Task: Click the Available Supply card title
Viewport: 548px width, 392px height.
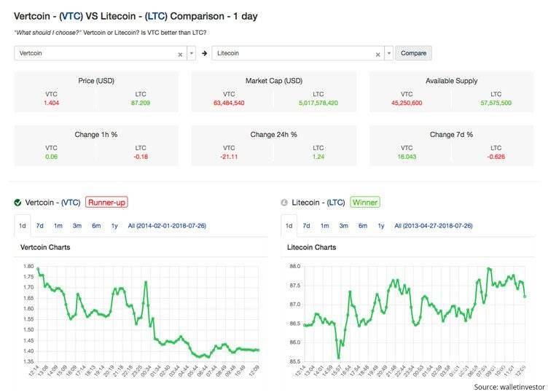Action: 452,81
